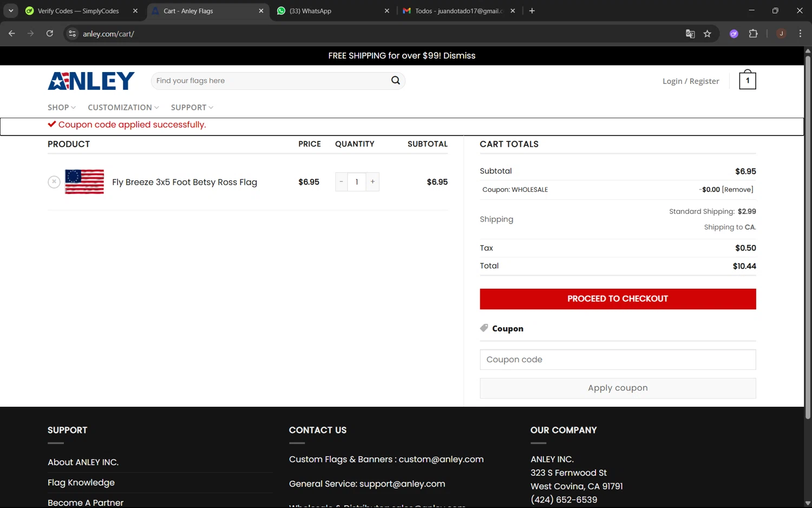Image resolution: width=812 pixels, height=508 pixels.
Task: Click the page vertical scrollbar
Action: [808, 238]
